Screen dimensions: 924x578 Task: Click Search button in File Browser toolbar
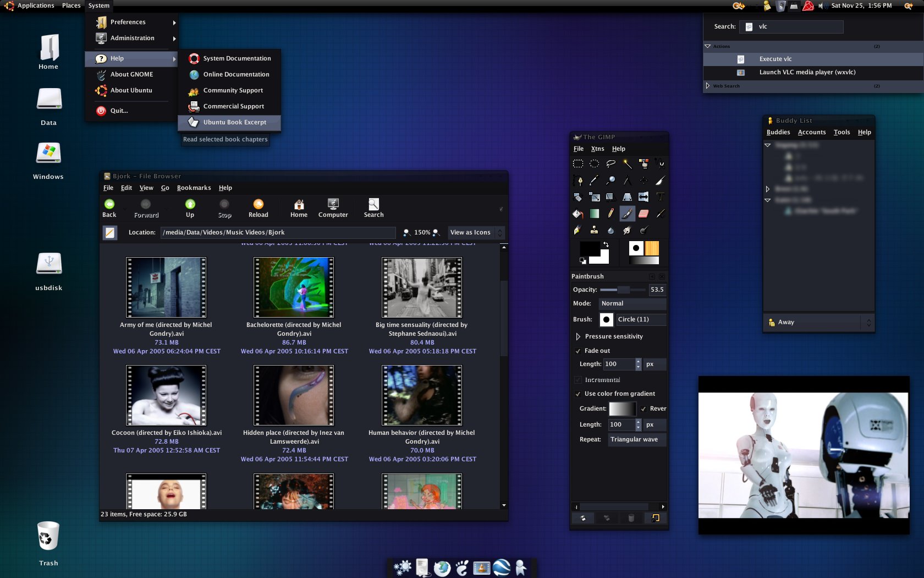tap(373, 209)
